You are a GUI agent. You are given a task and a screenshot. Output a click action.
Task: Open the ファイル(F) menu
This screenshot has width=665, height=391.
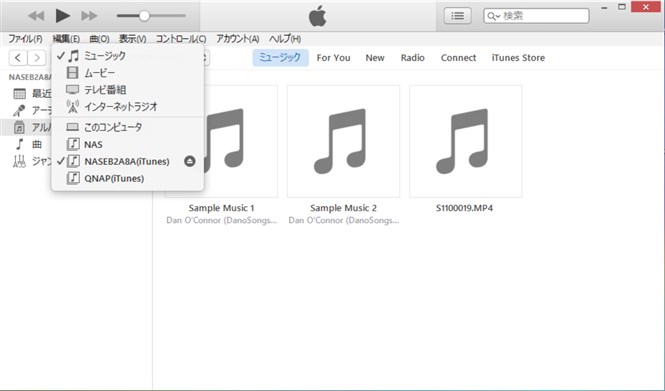[x=25, y=39]
